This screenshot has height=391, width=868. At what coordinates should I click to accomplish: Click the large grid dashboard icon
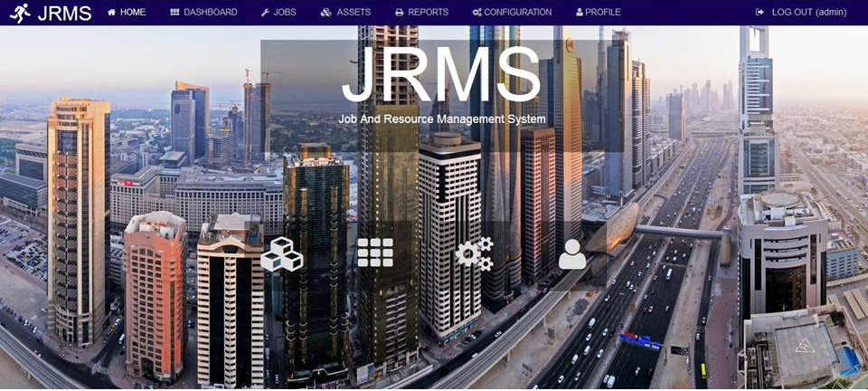tap(375, 253)
